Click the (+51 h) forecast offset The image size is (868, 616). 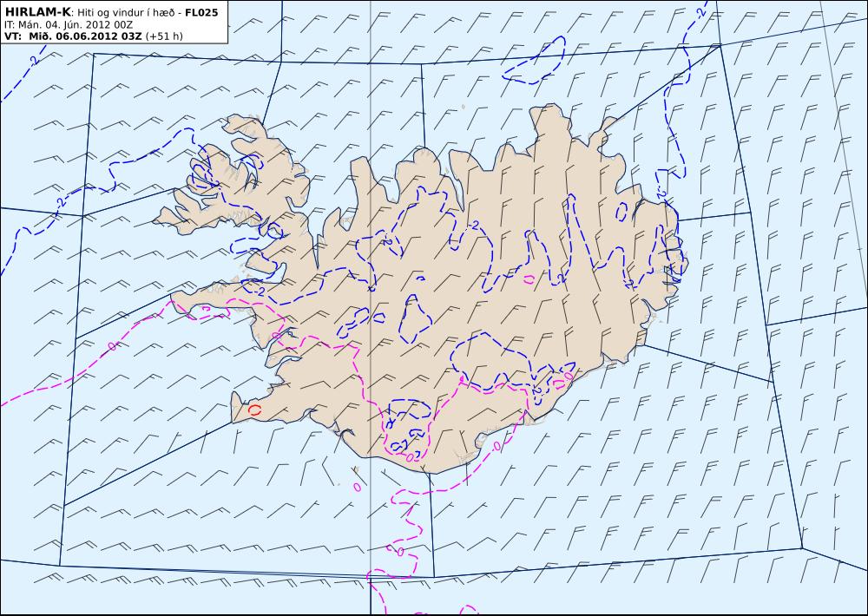pyautogui.click(x=164, y=36)
